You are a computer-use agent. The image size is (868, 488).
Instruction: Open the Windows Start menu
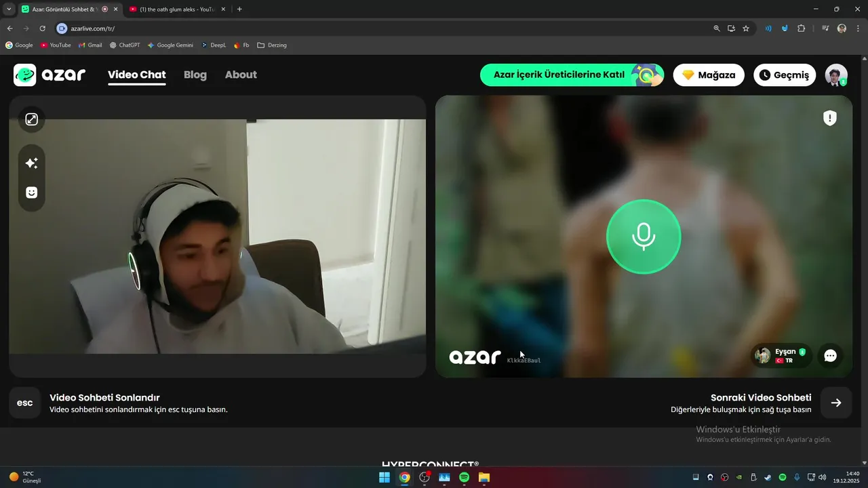point(384,477)
